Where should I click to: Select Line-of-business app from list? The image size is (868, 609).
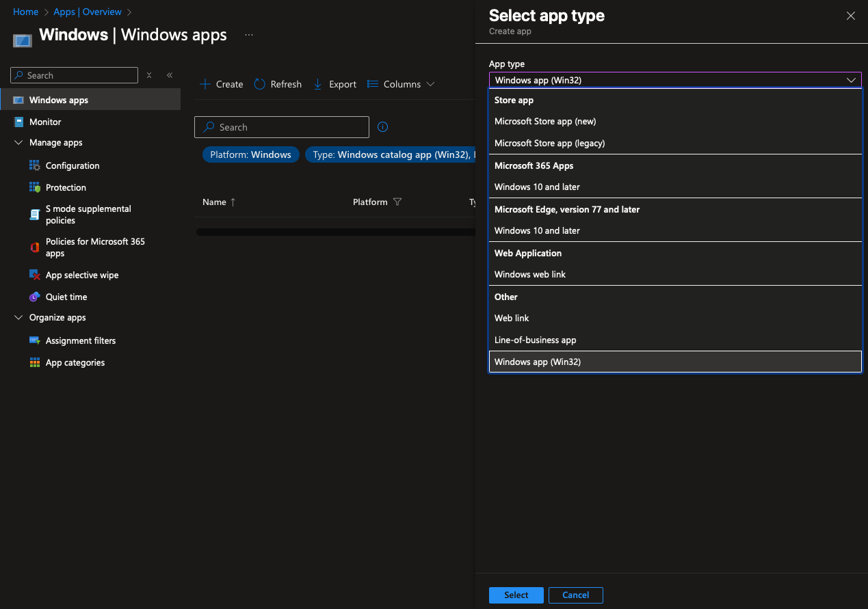[535, 340]
